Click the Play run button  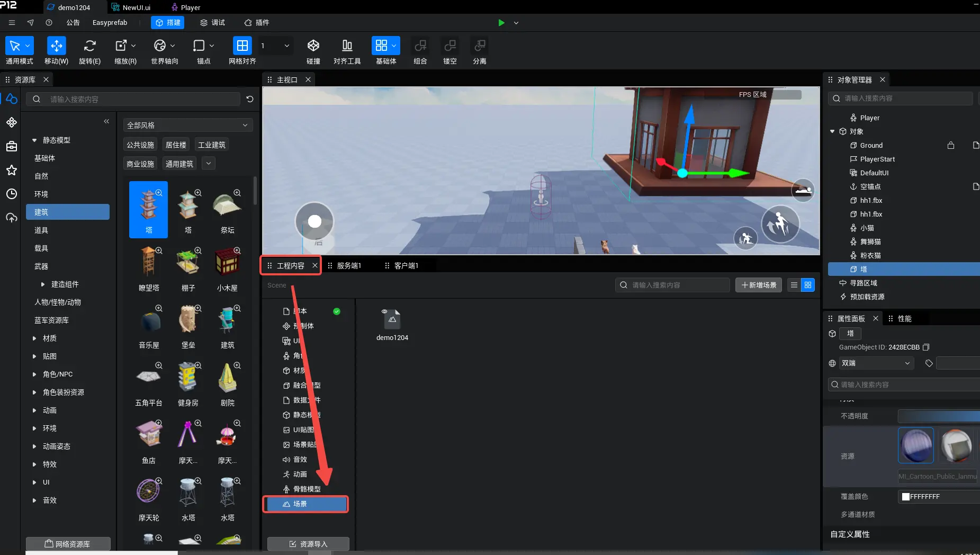click(x=501, y=23)
